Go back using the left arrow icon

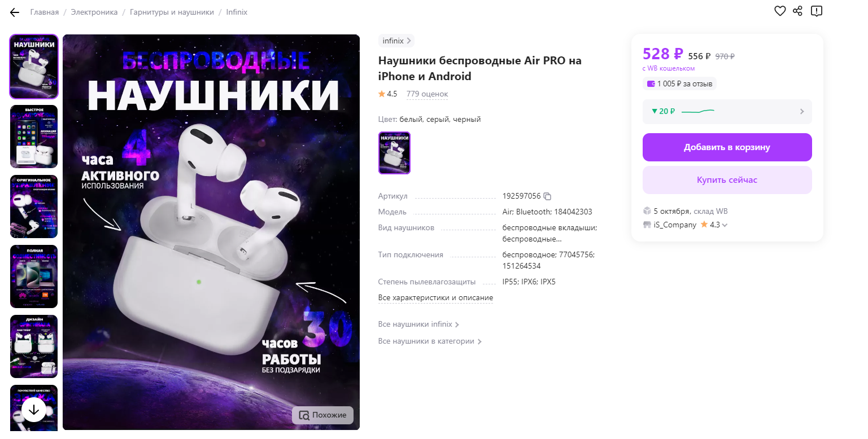[x=15, y=12]
